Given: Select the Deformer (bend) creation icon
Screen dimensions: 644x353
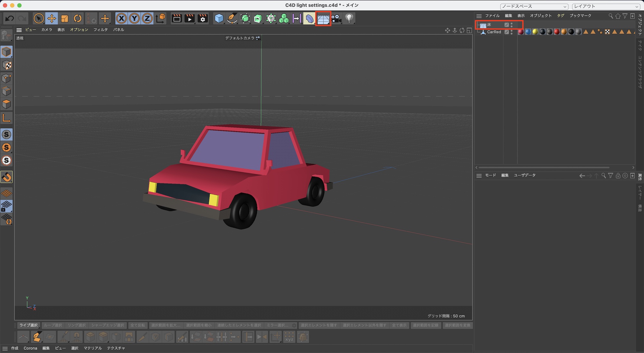Looking at the screenshot, I should tap(309, 18).
